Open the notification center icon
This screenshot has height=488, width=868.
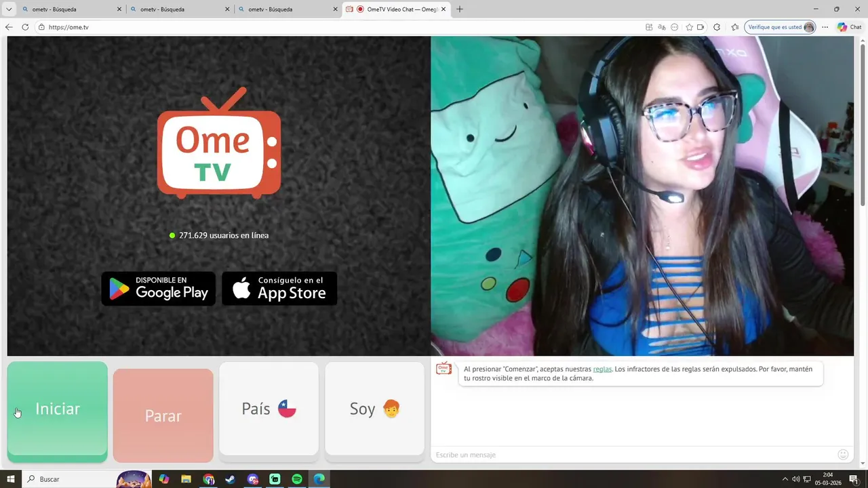pos(853,479)
